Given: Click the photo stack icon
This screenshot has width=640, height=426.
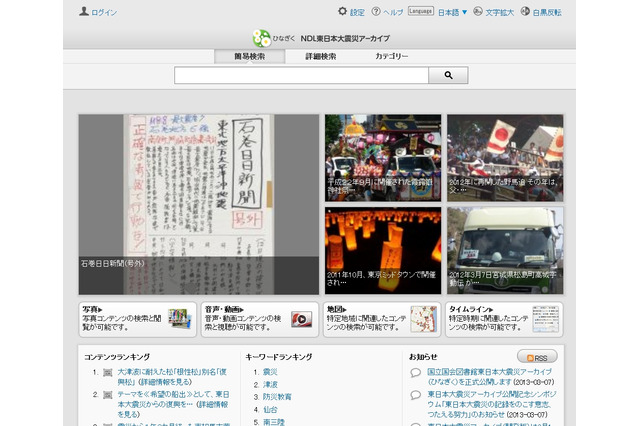Looking at the screenshot, I should coord(180,319).
